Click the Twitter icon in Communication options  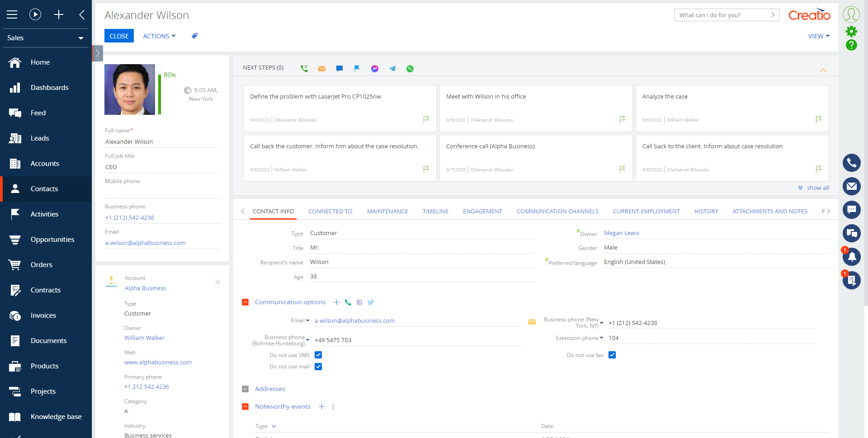coord(371,302)
